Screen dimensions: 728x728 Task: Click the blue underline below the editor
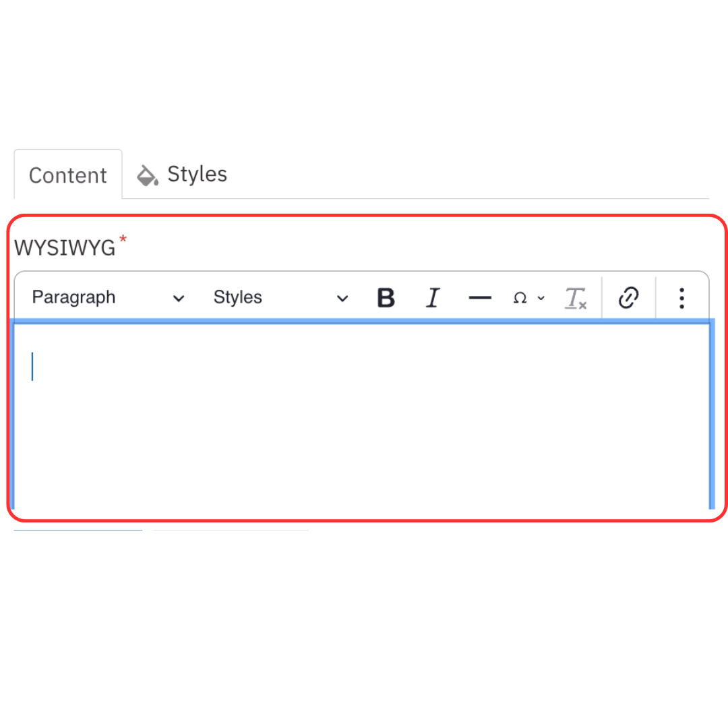coord(78,530)
